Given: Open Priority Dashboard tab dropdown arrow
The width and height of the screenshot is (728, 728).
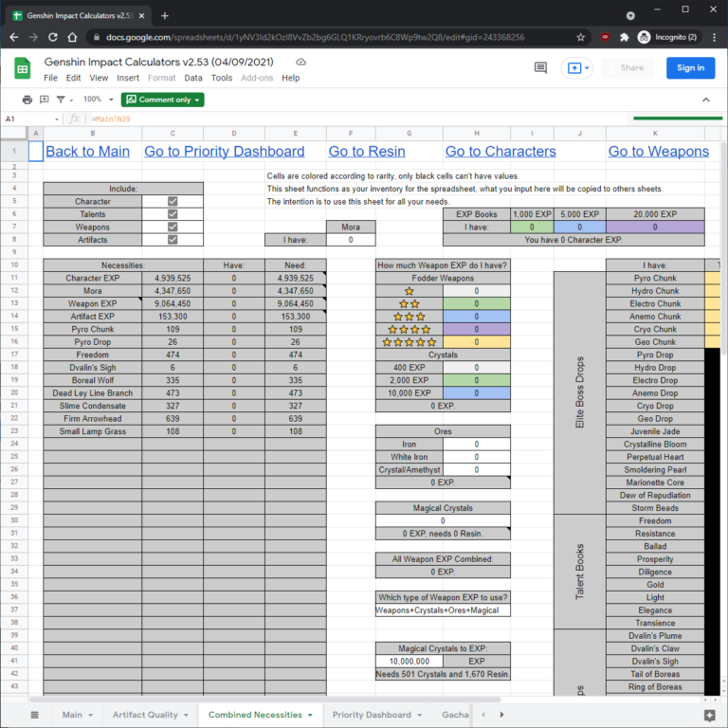Looking at the screenshot, I should (419, 715).
